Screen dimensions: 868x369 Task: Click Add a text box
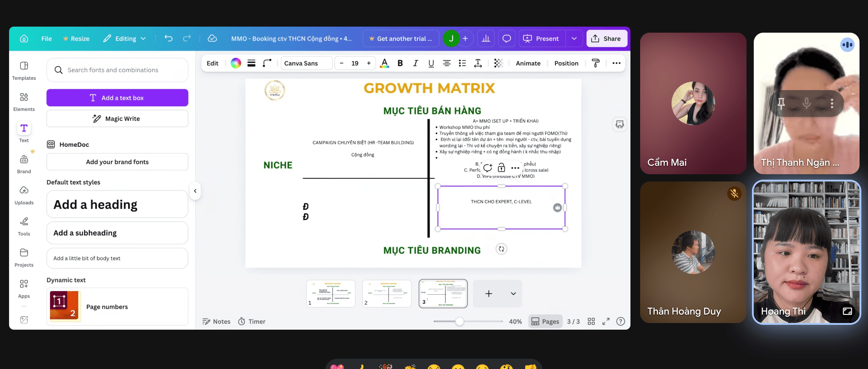pyautogui.click(x=117, y=98)
